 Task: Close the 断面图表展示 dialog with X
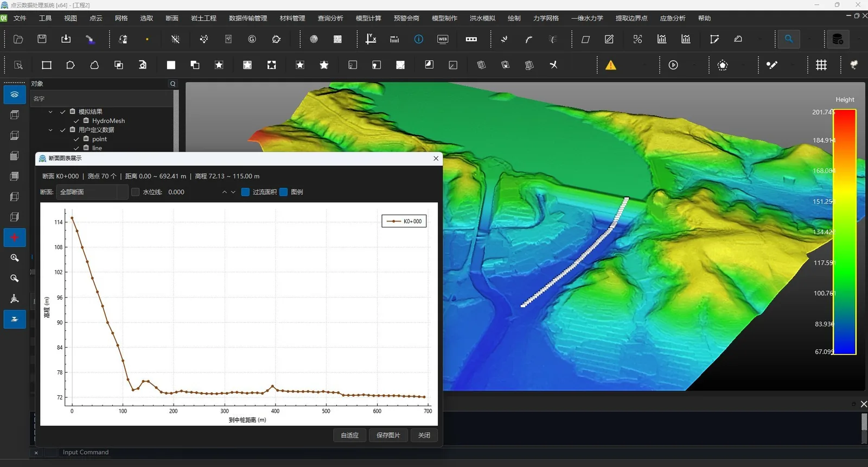click(436, 159)
